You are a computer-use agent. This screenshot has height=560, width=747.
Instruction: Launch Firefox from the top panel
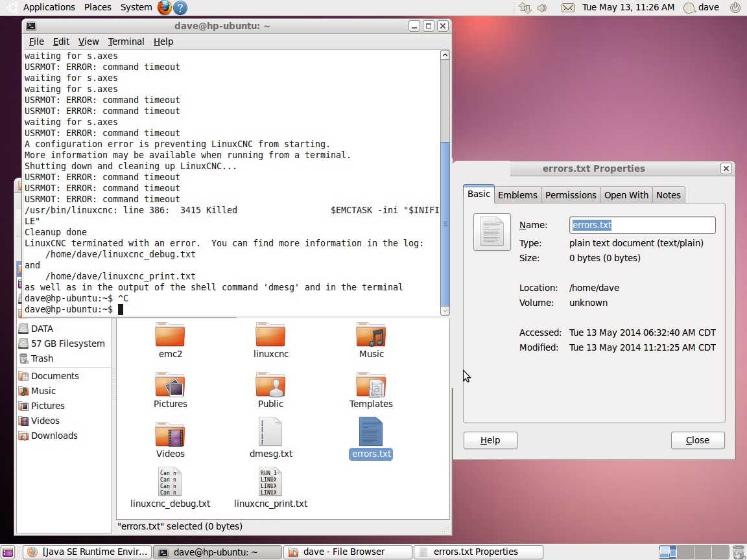tap(164, 8)
